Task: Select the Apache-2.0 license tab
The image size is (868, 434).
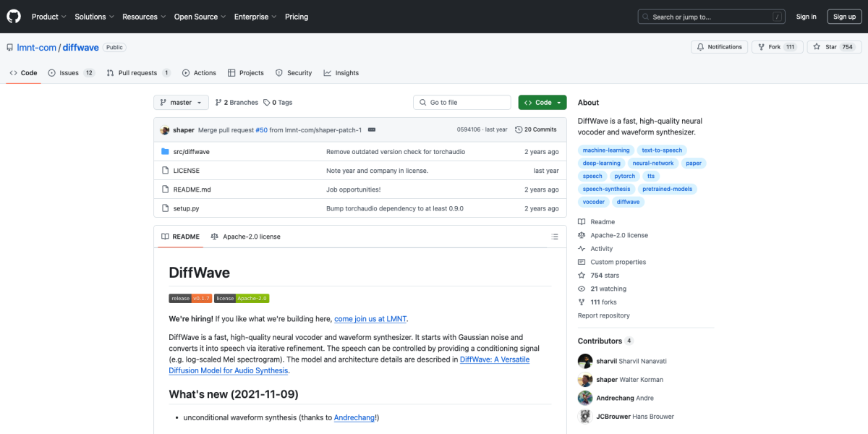Action: point(245,237)
